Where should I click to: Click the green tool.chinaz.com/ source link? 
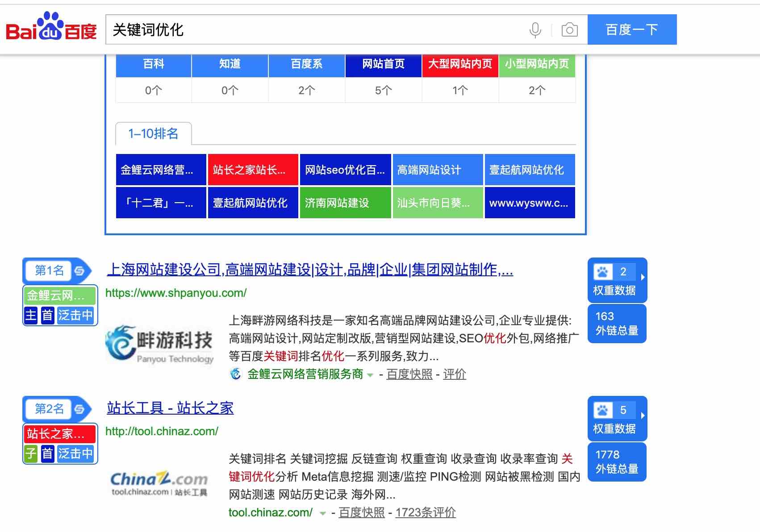[x=271, y=512]
